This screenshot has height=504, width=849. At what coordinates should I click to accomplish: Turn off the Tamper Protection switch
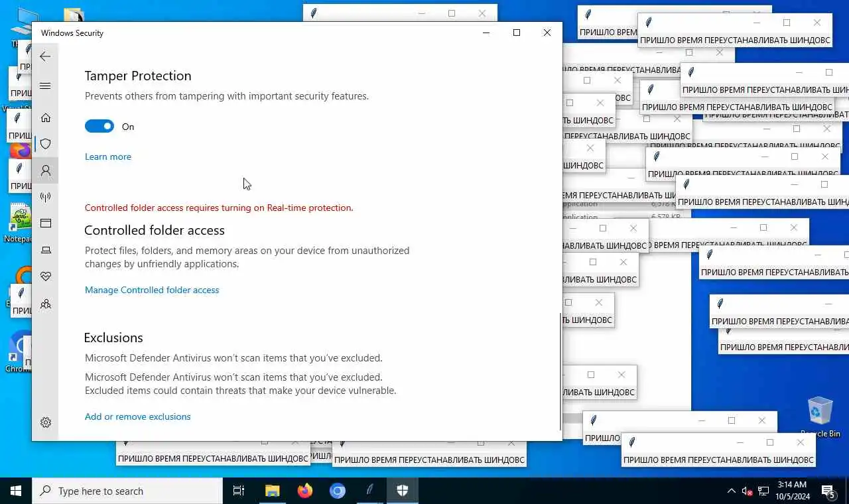[99, 126]
